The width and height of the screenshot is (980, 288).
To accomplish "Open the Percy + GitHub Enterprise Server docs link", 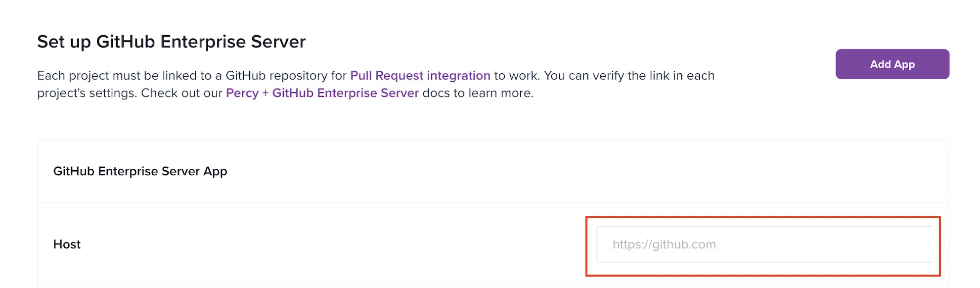I will point(322,93).
